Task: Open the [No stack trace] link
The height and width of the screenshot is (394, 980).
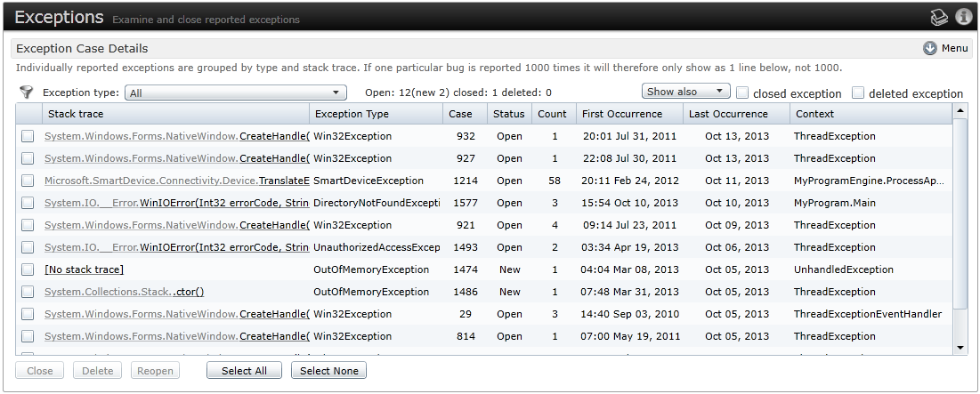Action: (x=84, y=269)
